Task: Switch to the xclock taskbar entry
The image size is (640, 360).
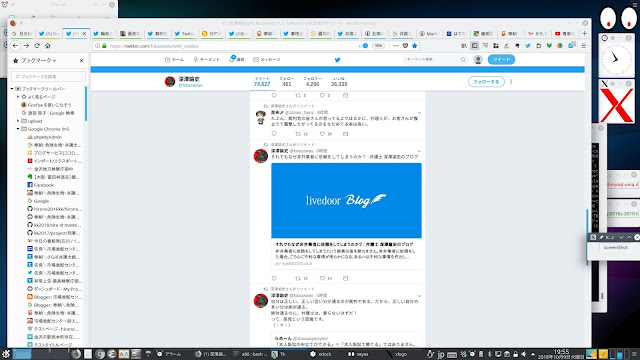Action: (321, 354)
